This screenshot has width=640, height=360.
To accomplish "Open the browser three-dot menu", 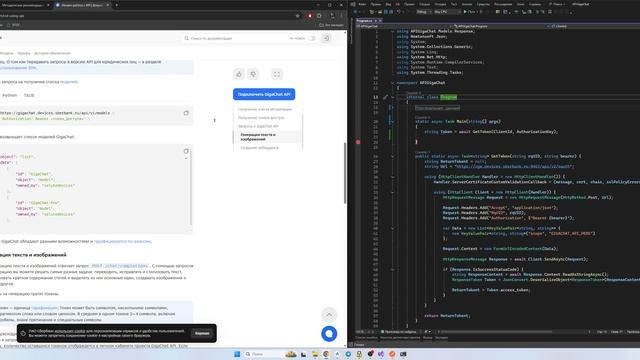I will tap(342, 16).
